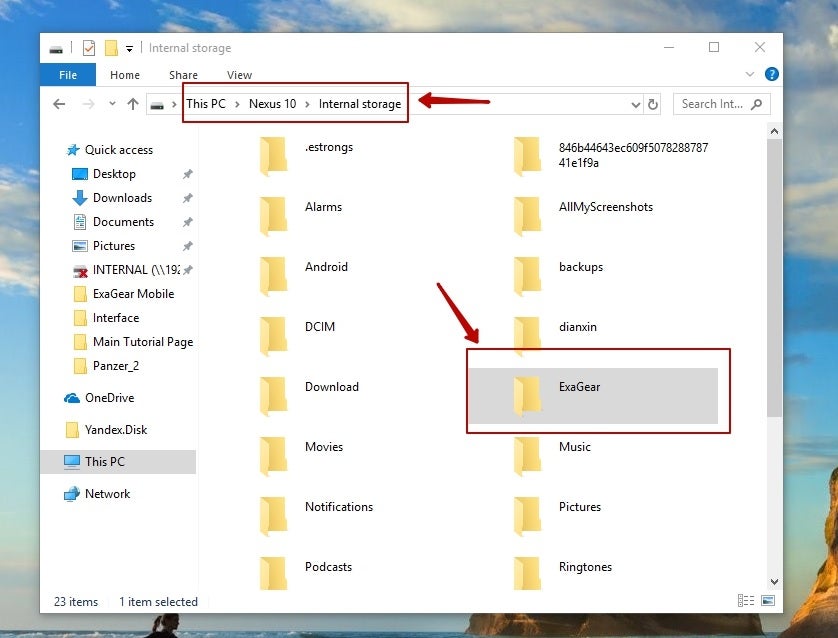Switch to Large icons view in status bar

coord(768,601)
